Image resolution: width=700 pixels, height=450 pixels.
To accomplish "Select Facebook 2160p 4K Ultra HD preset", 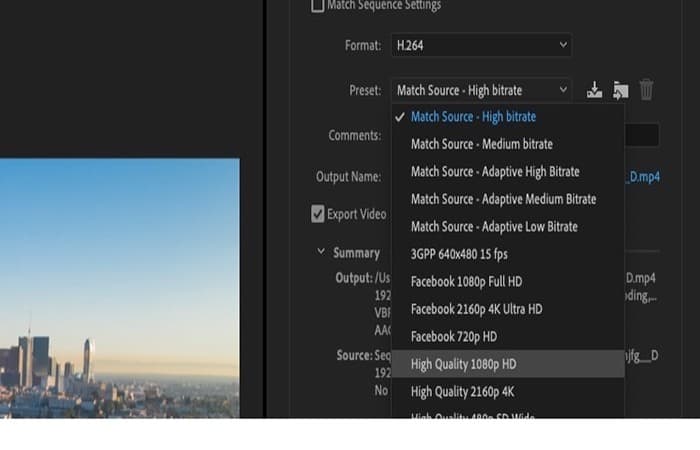I will 508,309.
